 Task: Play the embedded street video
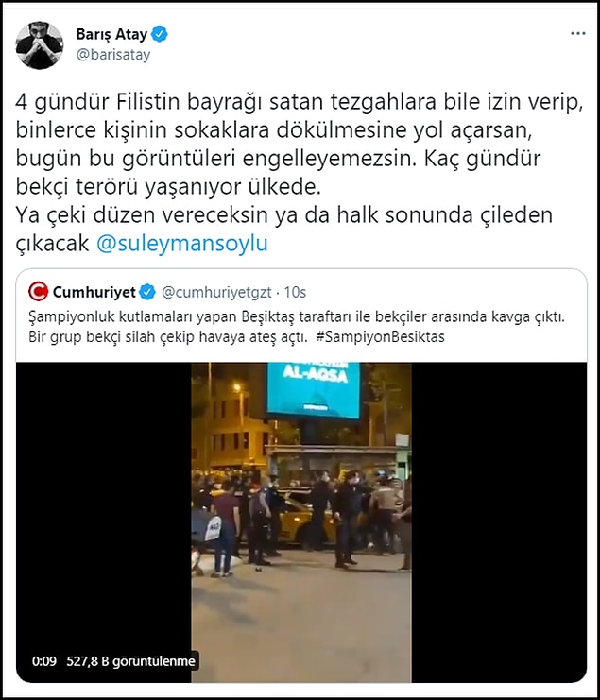click(301, 521)
